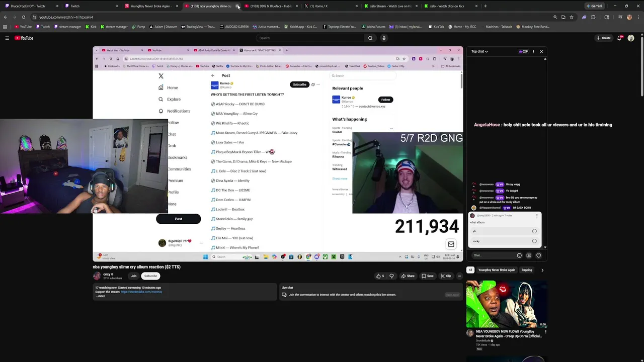Click the main vertical page scrollbar

click(641, 65)
